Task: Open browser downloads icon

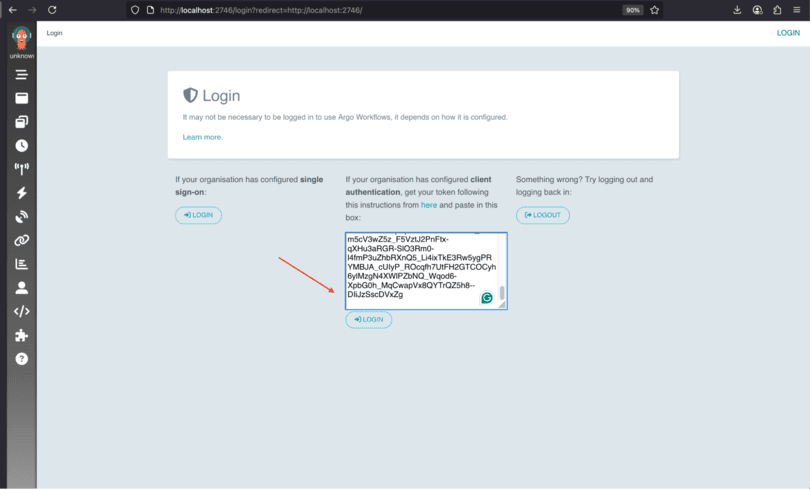Action: [737, 10]
